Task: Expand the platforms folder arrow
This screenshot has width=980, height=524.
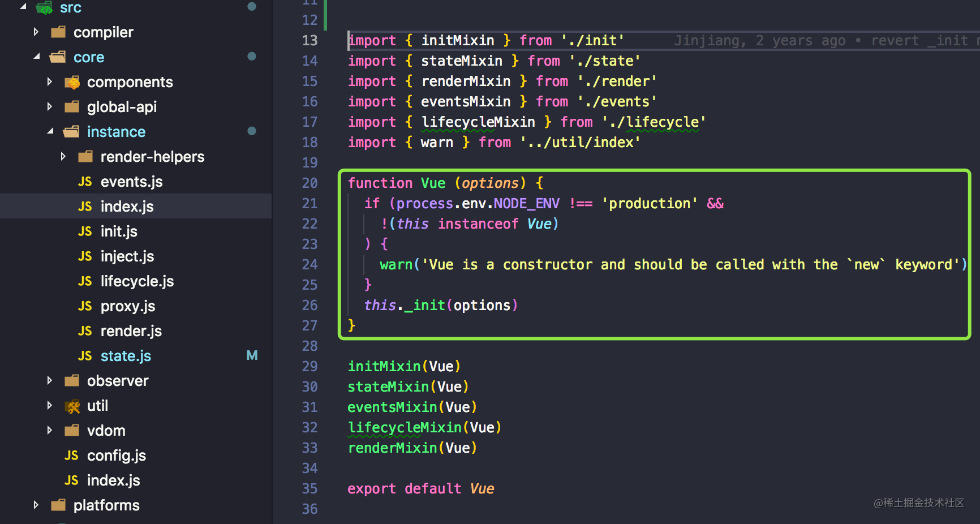Action: [36, 505]
